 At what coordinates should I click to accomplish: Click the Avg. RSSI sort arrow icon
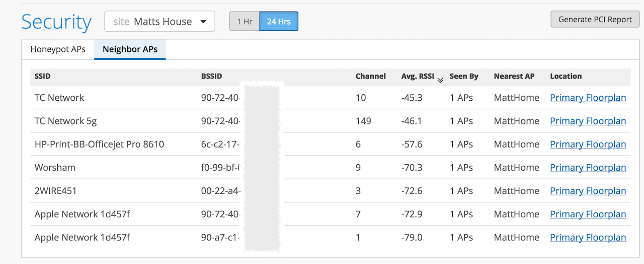click(x=440, y=80)
